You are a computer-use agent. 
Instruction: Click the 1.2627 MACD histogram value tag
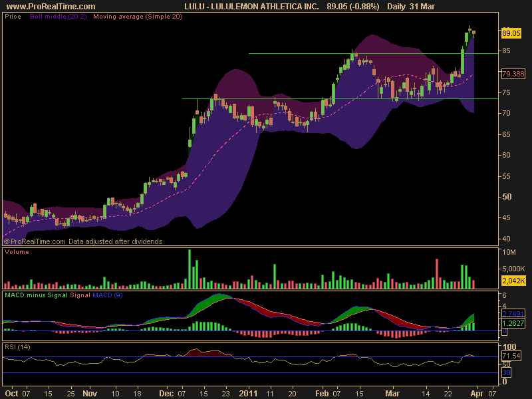click(513, 323)
